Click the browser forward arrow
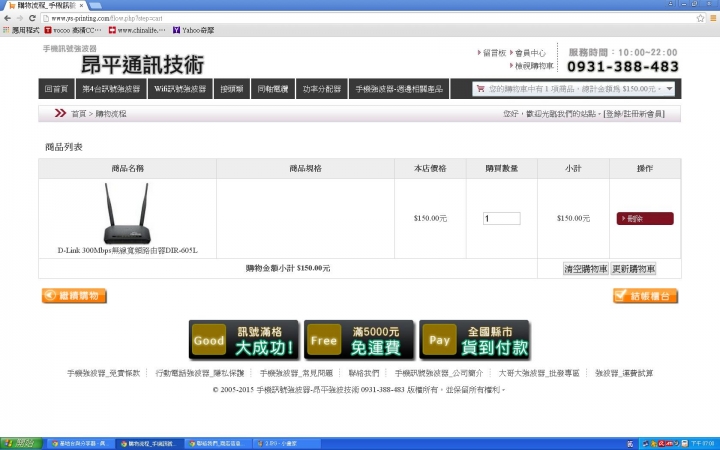Image resolution: width=720 pixels, height=450 pixels. [20, 18]
